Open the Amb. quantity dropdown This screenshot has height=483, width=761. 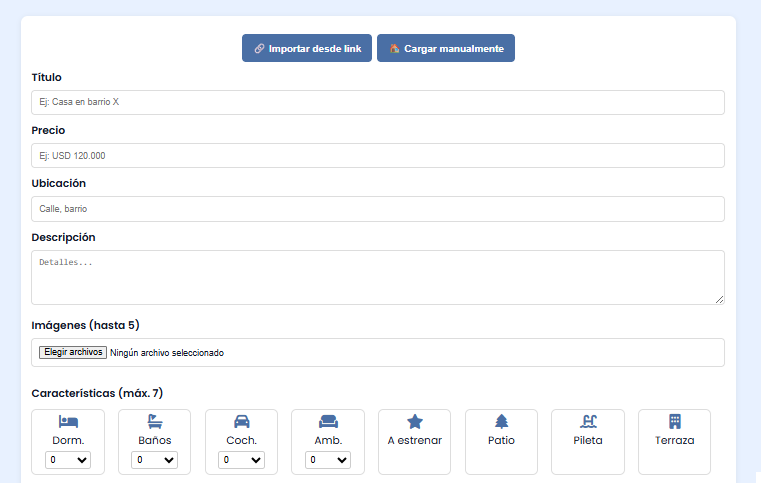328,460
